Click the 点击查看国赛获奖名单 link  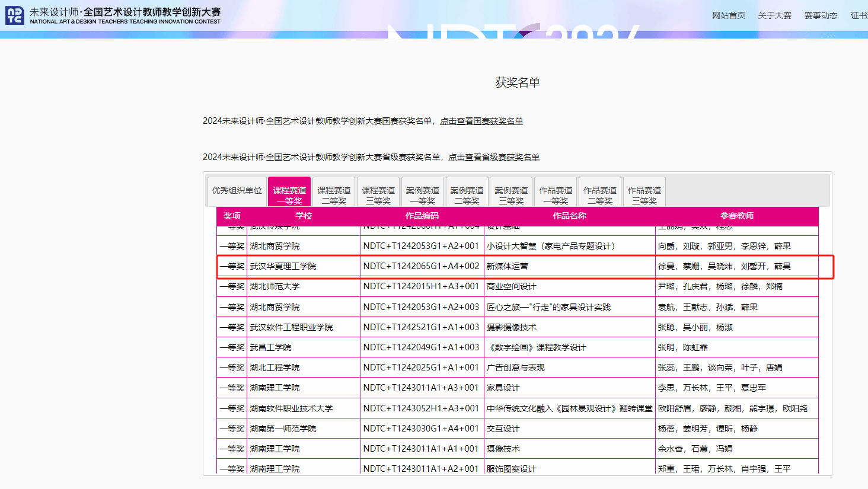[x=481, y=121]
